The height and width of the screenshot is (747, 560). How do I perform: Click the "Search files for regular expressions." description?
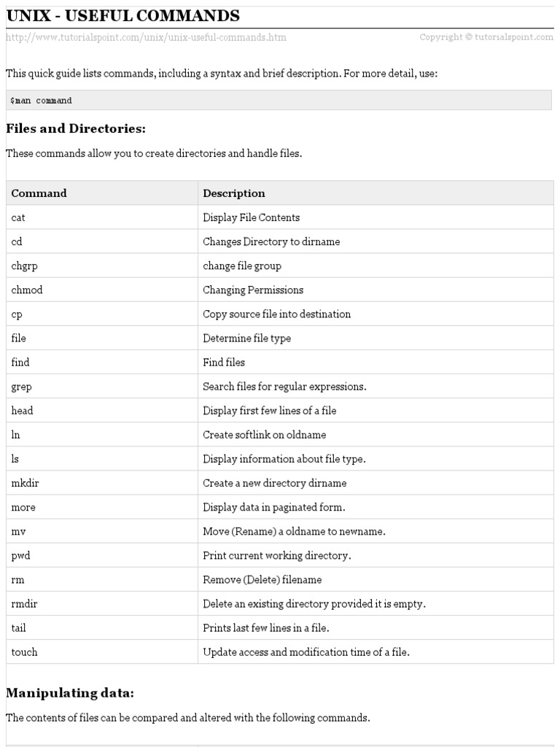pos(284,387)
